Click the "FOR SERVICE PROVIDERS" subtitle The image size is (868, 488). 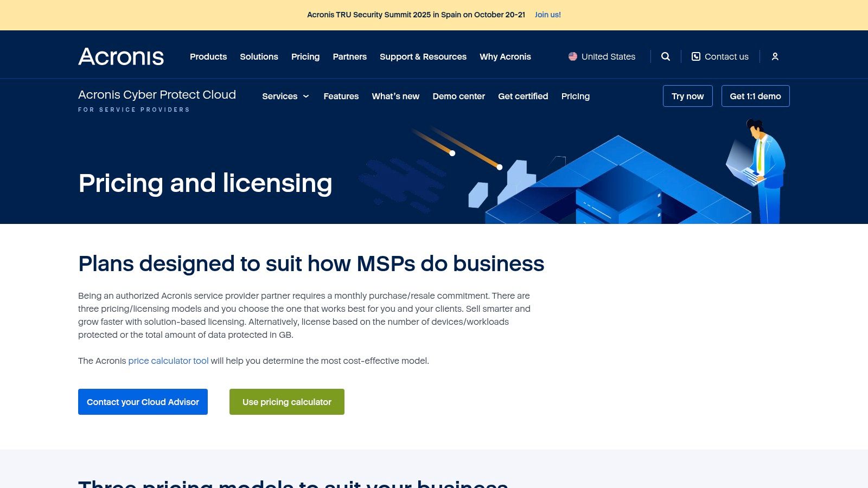coord(134,110)
